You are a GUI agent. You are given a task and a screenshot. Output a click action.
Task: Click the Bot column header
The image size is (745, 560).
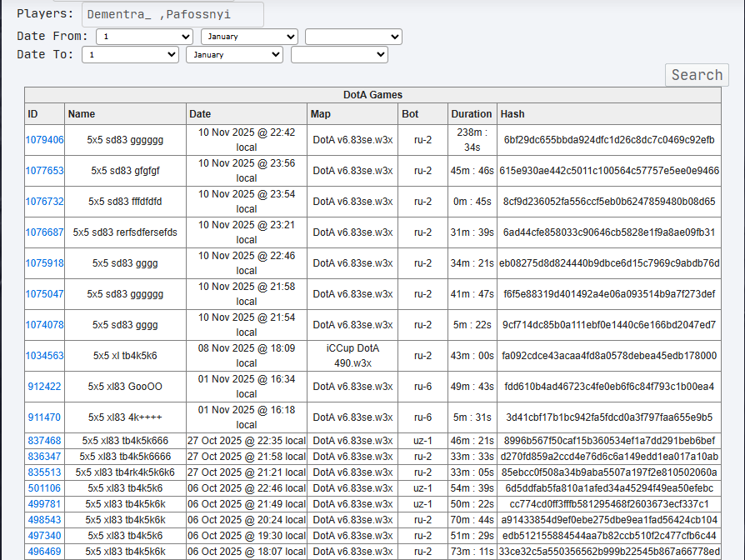coord(422,114)
